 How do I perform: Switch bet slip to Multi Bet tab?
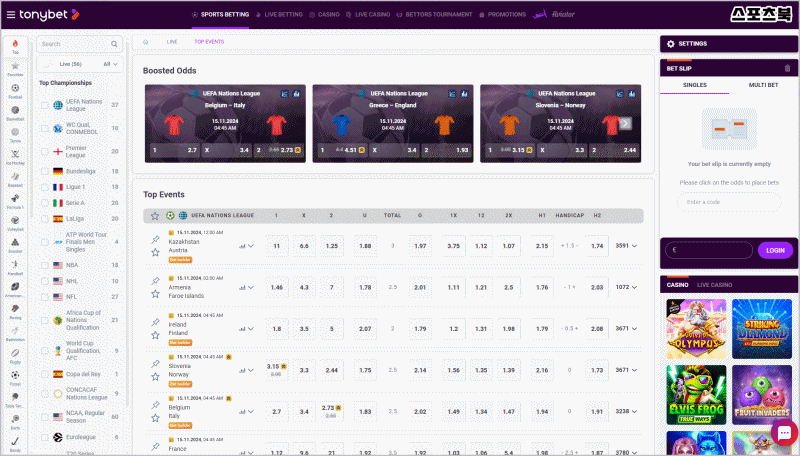point(763,85)
